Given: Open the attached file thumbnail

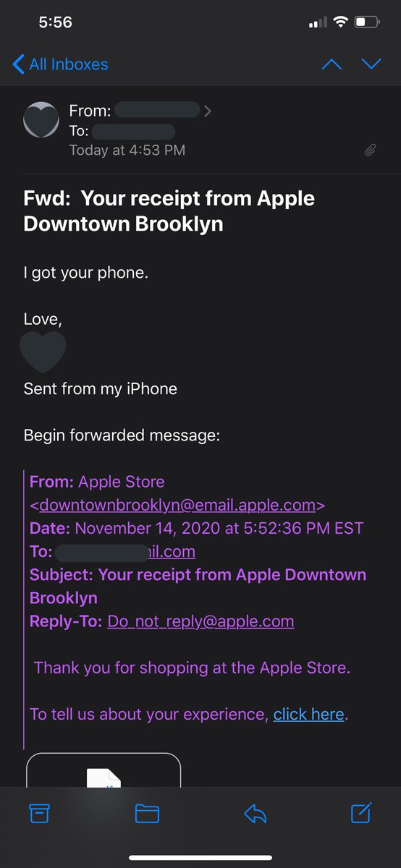Looking at the screenshot, I should 104,770.
